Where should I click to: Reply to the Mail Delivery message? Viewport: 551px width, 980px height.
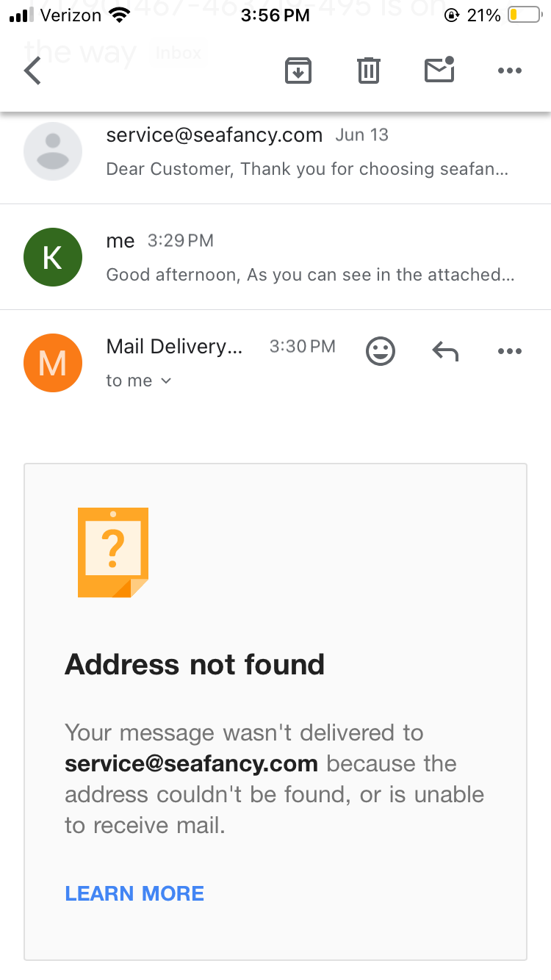[x=445, y=352]
